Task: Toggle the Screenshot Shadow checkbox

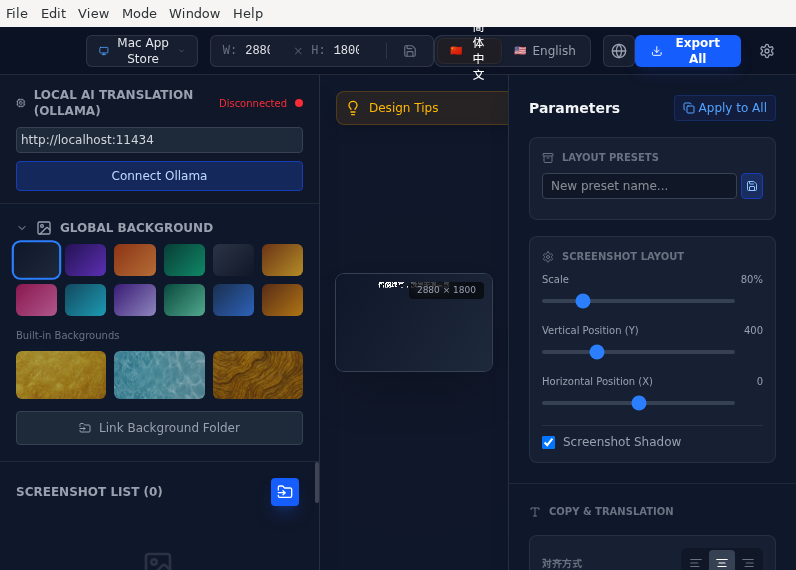Action: coord(548,442)
